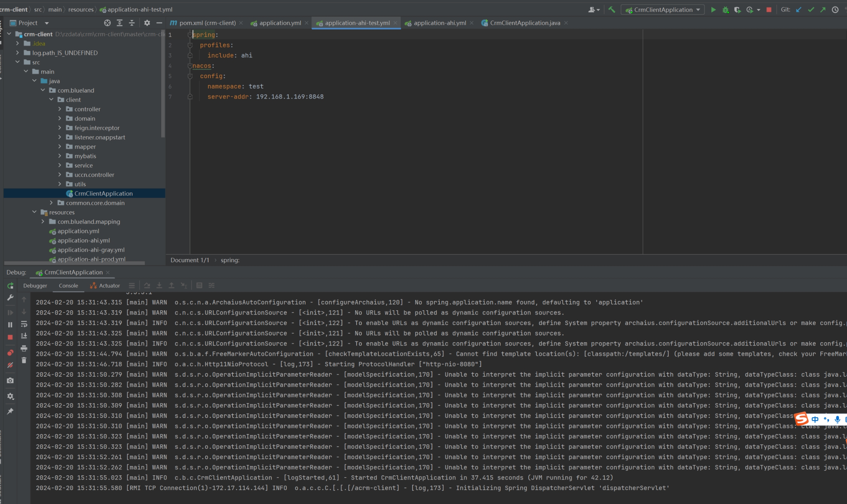Viewport: 847px width, 504px height.
Task: Click project tree horizontal scrollbar
Action: click(x=74, y=263)
